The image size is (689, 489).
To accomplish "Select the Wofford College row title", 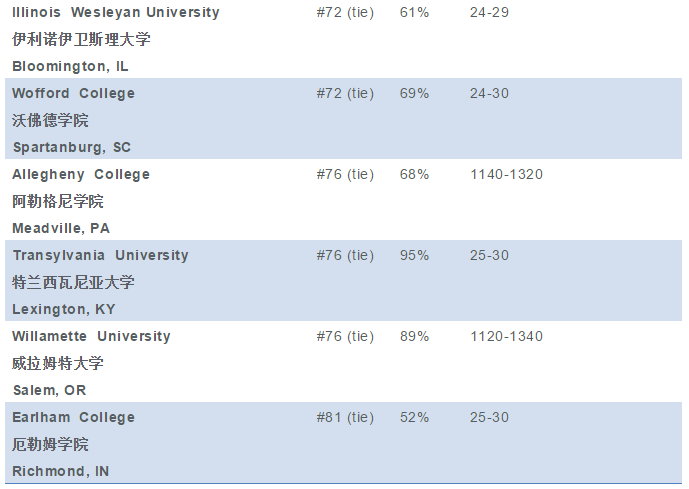I will pos(73,94).
